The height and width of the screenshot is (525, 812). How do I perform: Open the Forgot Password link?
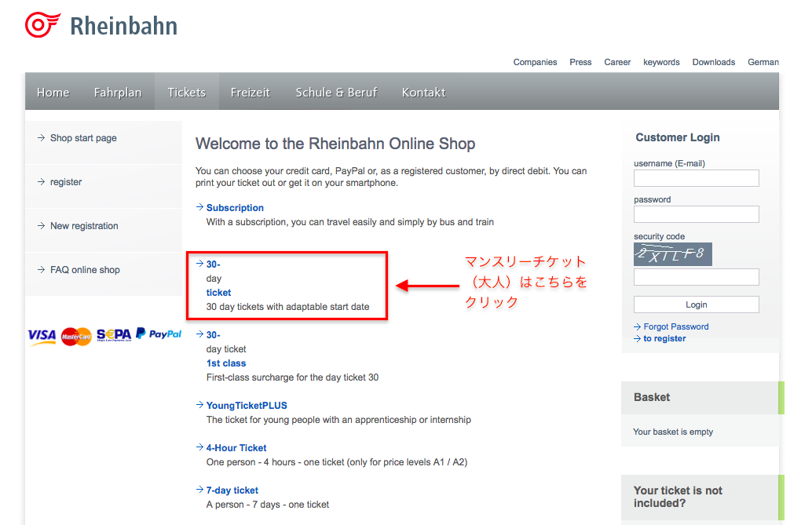click(676, 326)
